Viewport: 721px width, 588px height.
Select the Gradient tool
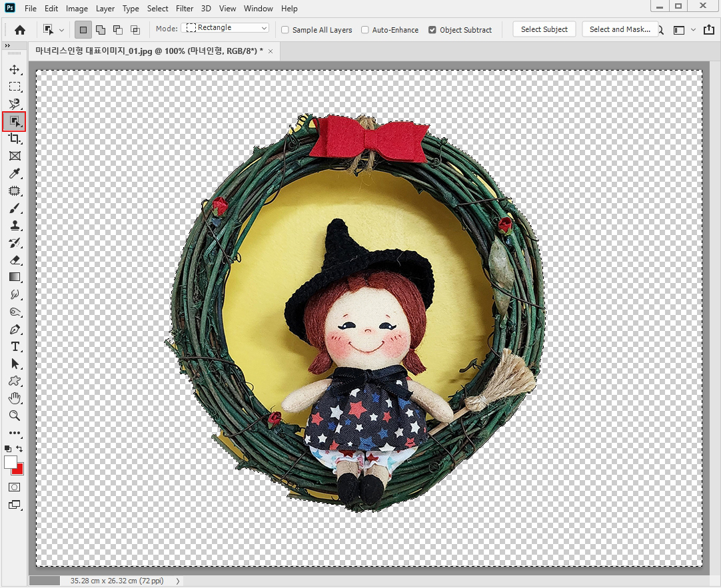tap(14, 277)
